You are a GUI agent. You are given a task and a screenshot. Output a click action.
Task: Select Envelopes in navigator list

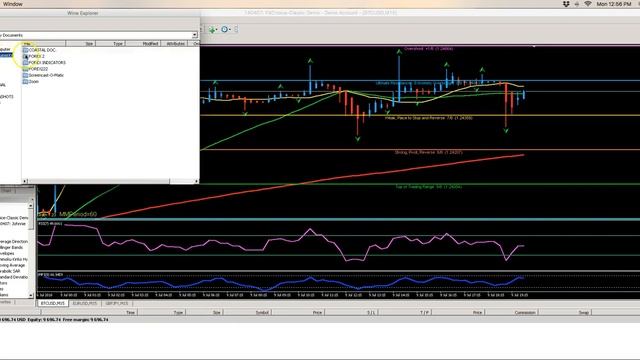click(x=7, y=253)
